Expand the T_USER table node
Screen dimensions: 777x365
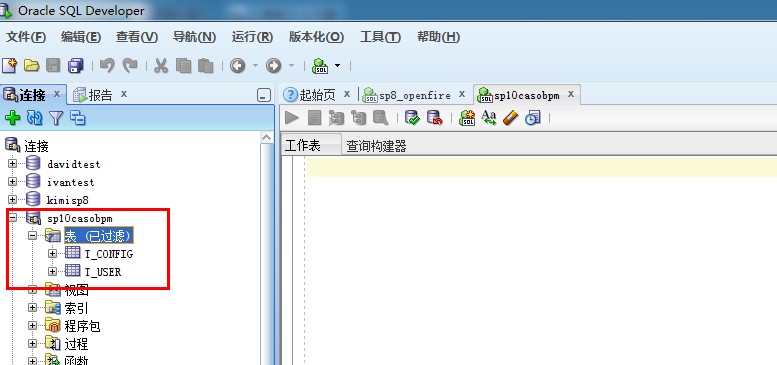click(x=53, y=271)
